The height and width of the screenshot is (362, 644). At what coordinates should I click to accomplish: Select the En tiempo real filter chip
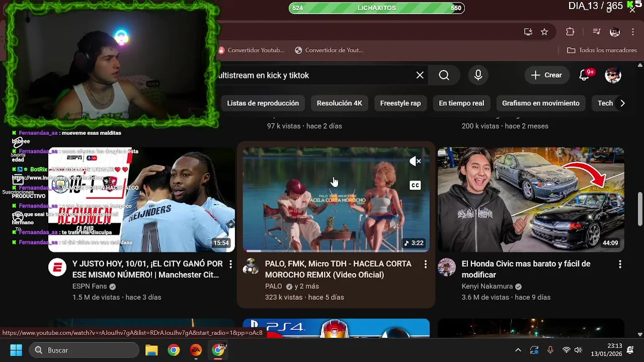click(x=461, y=103)
